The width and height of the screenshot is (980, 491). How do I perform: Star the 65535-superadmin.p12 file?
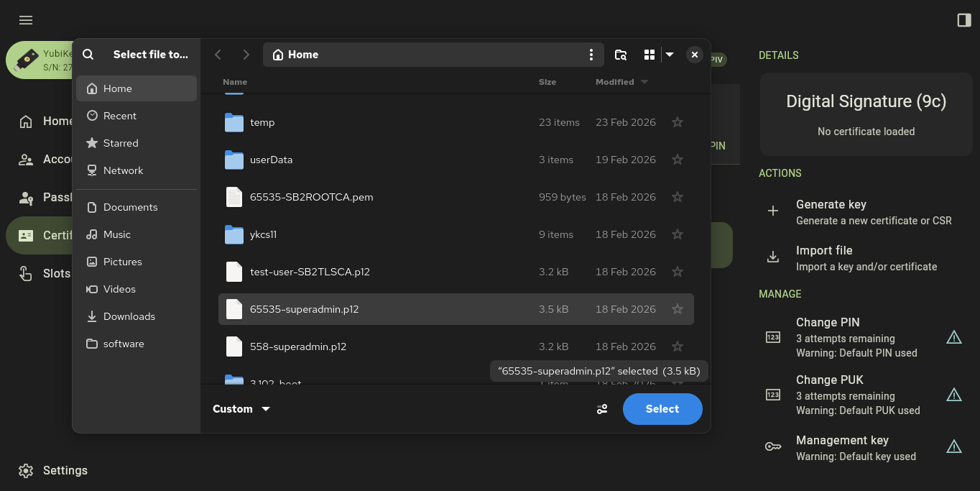pos(677,309)
